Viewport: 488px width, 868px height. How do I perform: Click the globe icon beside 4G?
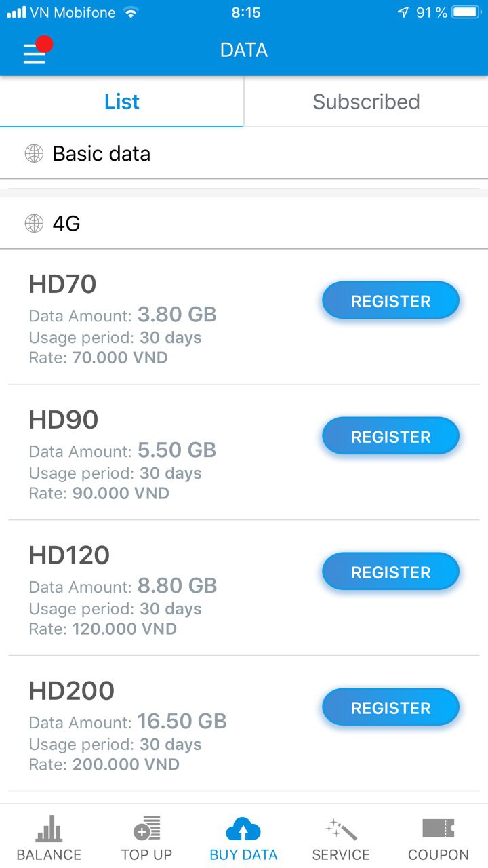point(34,223)
